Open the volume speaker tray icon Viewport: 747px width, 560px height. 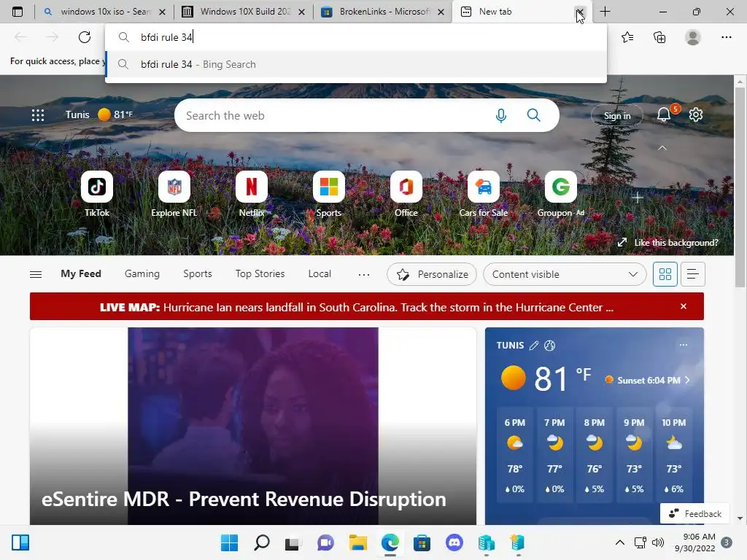(658, 542)
